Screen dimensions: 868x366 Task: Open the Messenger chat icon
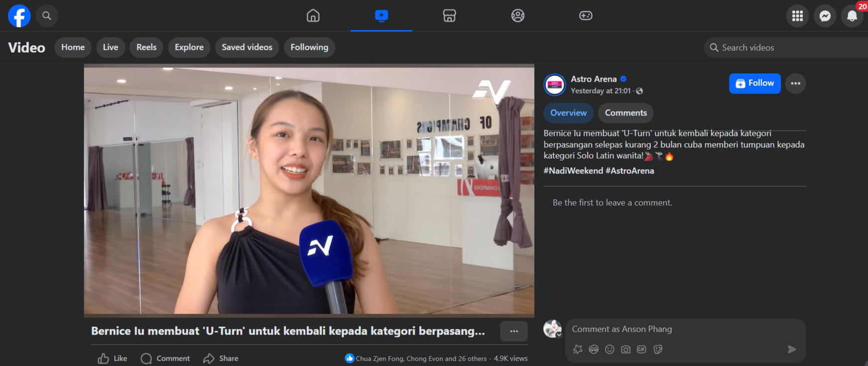pos(825,16)
